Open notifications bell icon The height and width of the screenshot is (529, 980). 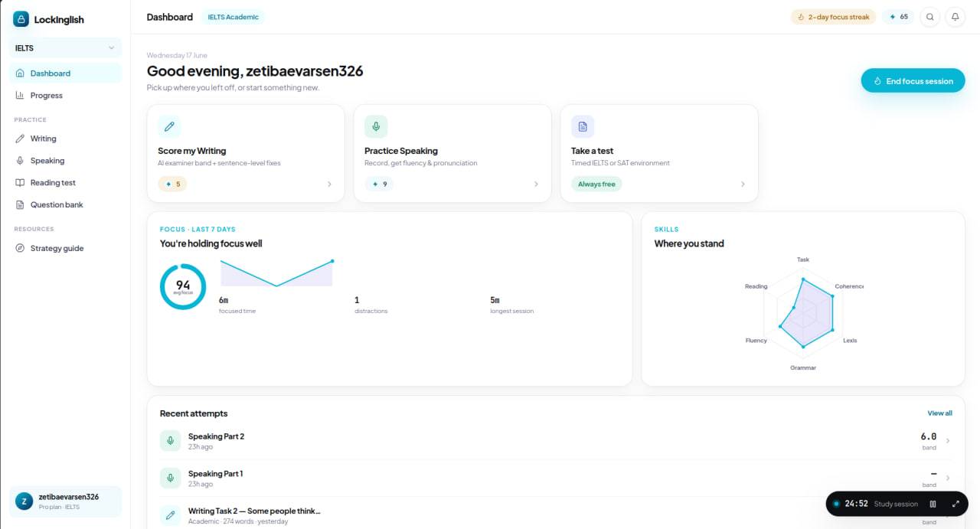tap(955, 17)
